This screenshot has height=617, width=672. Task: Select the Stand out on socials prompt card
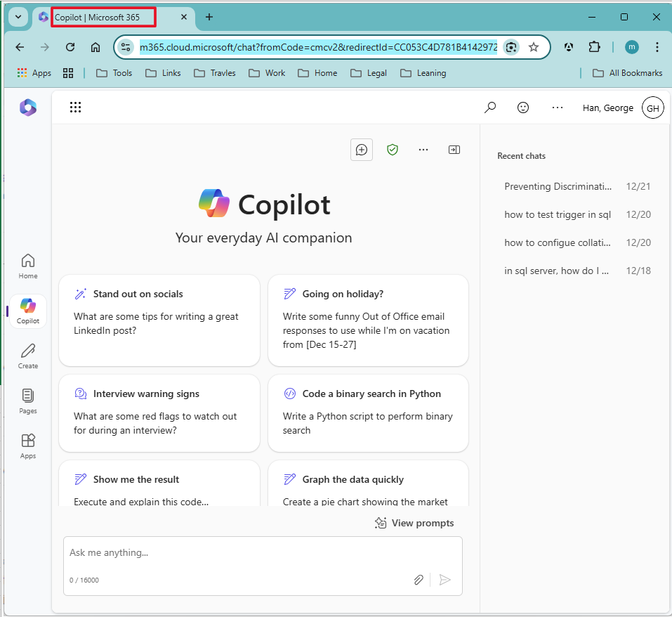click(159, 320)
